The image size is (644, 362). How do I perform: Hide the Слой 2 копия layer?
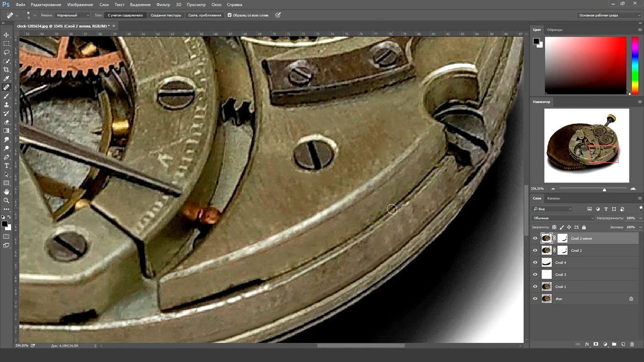(x=535, y=238)
